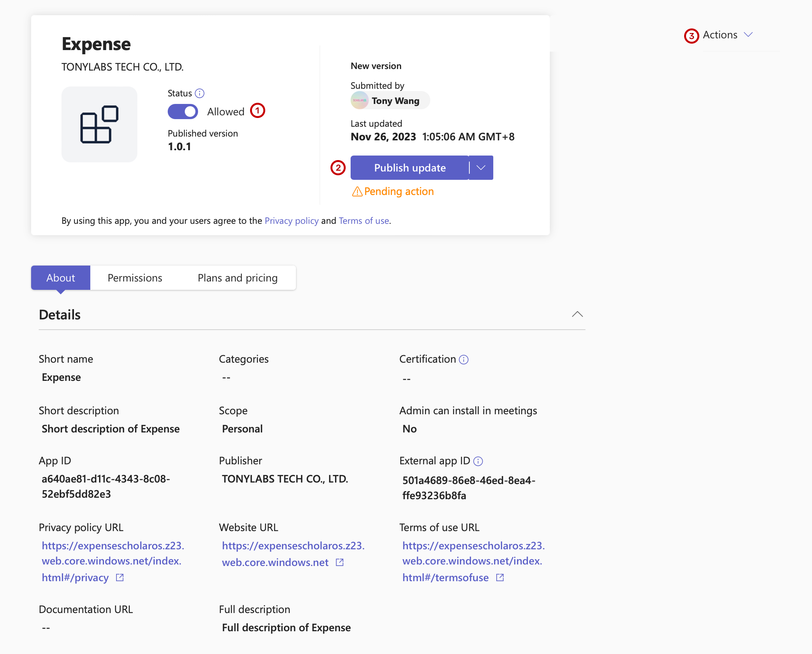Click the Admin can install value No
Viewport: 812px width, 654px height.
(x=409, y=429)
